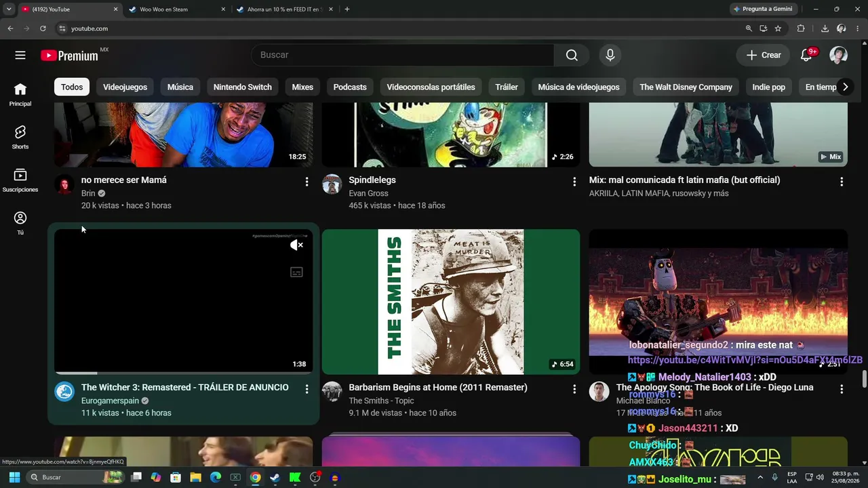Viewport: 868px width, 488px height.
Task: Open options for mal comunicada mix
Action: [842, 182]
